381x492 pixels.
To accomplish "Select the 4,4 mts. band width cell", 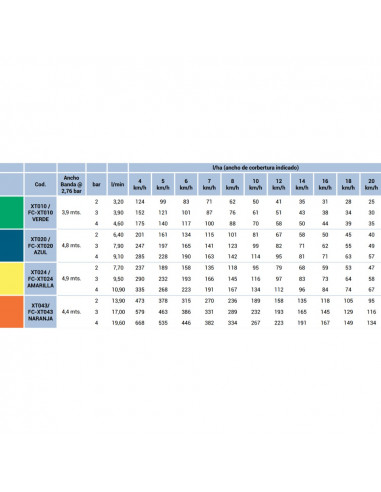I will 71,312.
